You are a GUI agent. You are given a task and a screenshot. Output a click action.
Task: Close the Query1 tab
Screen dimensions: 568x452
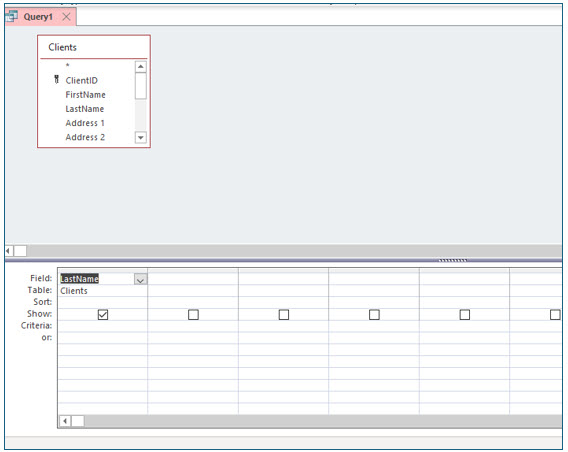[66, 17]
